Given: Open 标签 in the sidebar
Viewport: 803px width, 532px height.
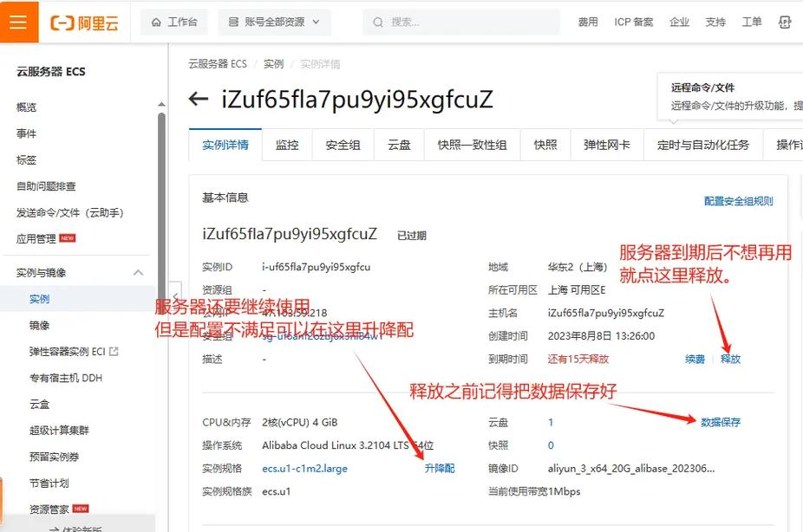Looking at the screenshot, I should pyautogui.click(x=26, y=159).
